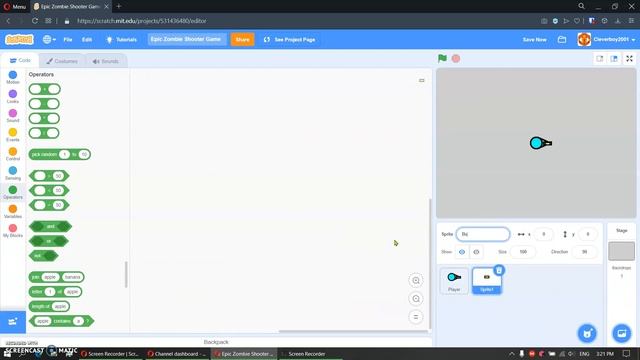Open the Cleverboy2001 account dropdown
The height and width of the screenshot is (360, 640).
pos(607,40)
